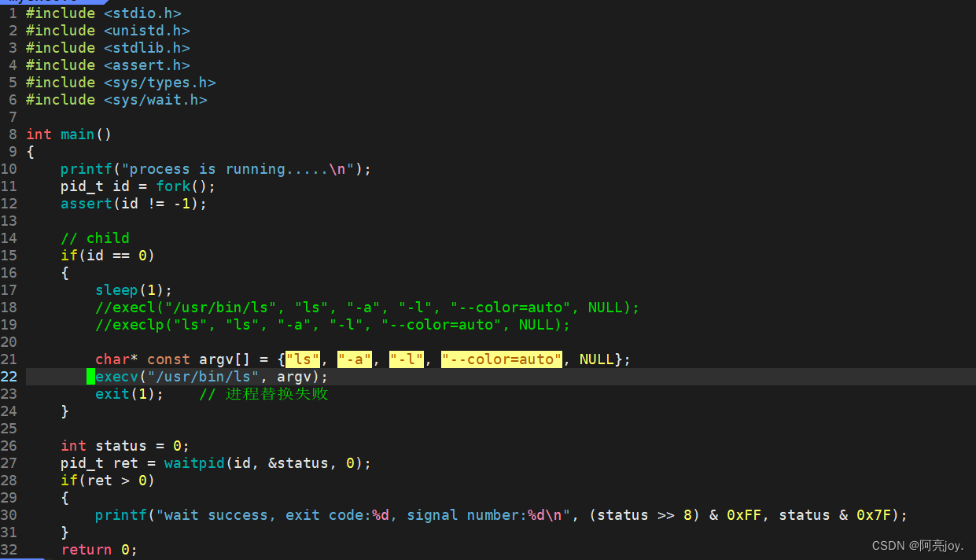Click the waitpid(id, &status, 0) call
The height and width of the screenshot is (560, 976).
(263, 463)
